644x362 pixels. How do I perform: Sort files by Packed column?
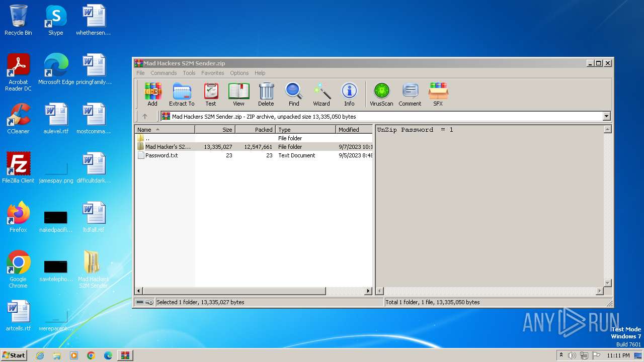pyautogui.click(x=255, y=130)
